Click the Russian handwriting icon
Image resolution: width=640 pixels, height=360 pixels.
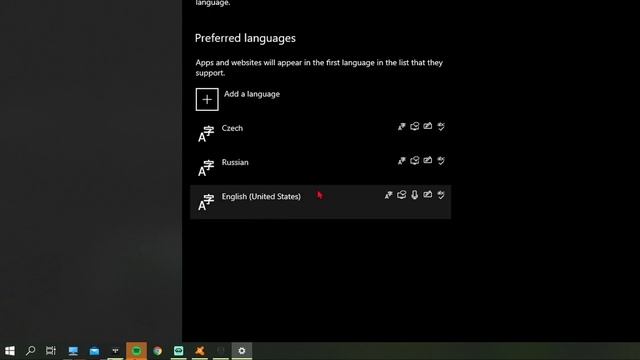(428, 160)
